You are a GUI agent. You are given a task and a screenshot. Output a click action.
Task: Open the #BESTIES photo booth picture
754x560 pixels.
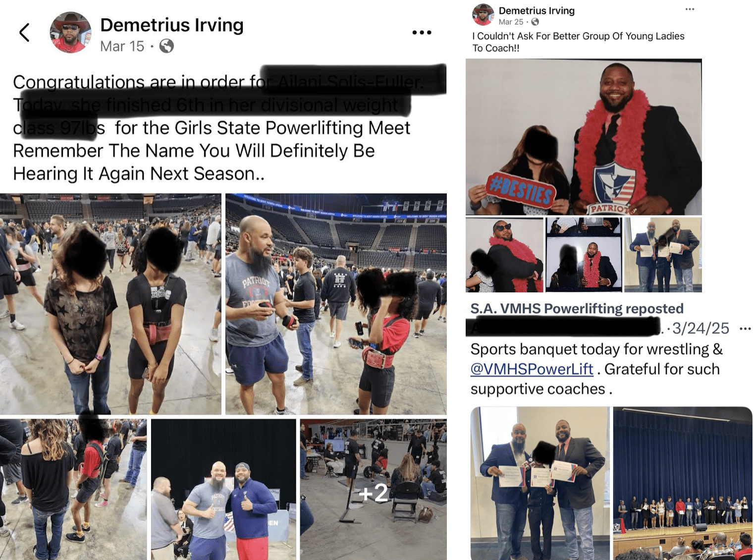584,137
